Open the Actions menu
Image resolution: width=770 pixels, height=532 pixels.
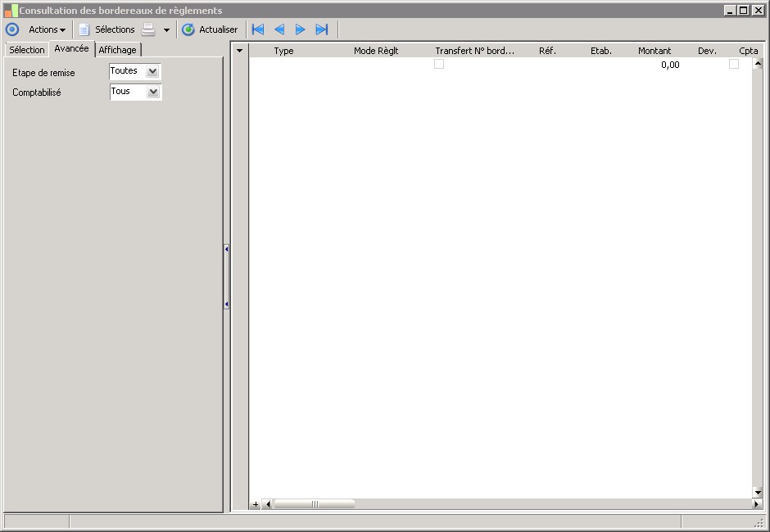[x=47, y=29]
